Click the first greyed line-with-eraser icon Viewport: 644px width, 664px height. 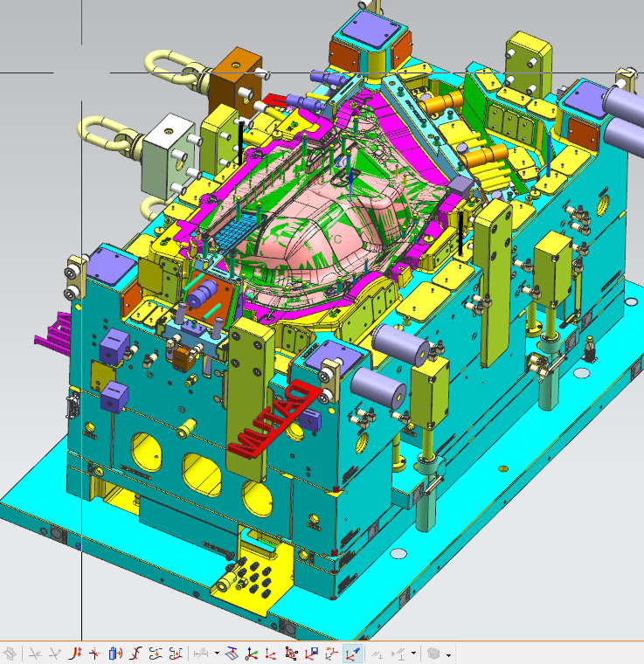[x=36, y=654]
